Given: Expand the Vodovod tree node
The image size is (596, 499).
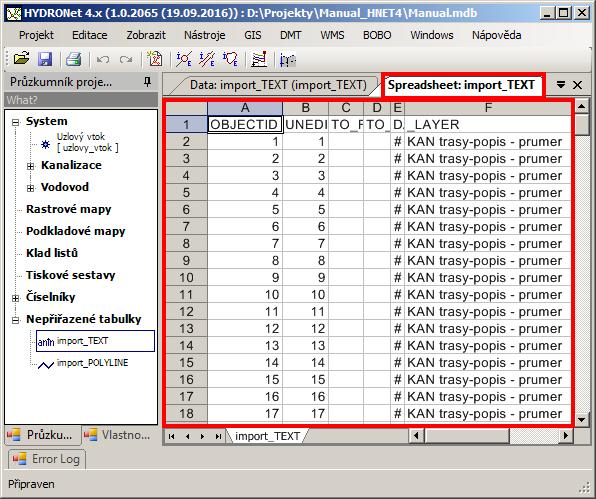Looking at the screenshot, I should (x=31, y=188).
